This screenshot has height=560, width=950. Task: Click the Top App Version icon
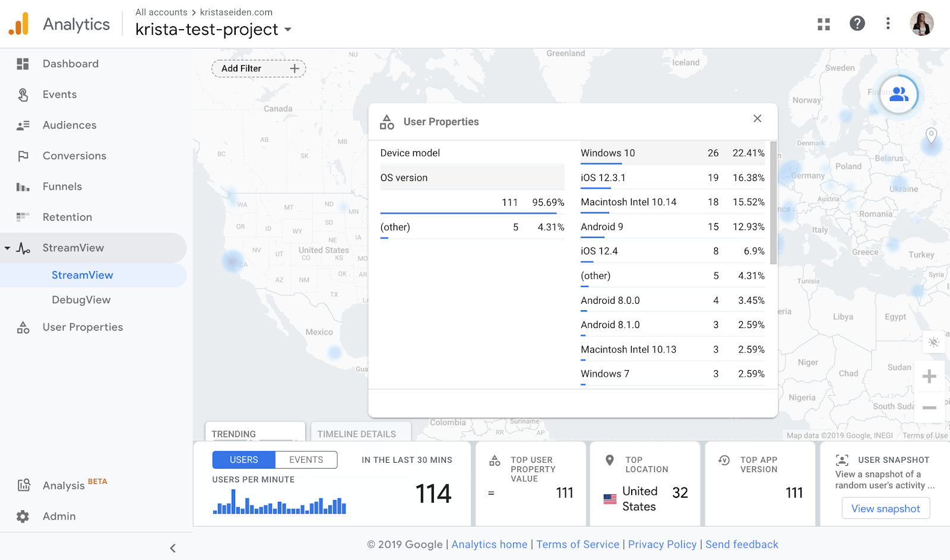pyautogui.click(x=724, y=460)
